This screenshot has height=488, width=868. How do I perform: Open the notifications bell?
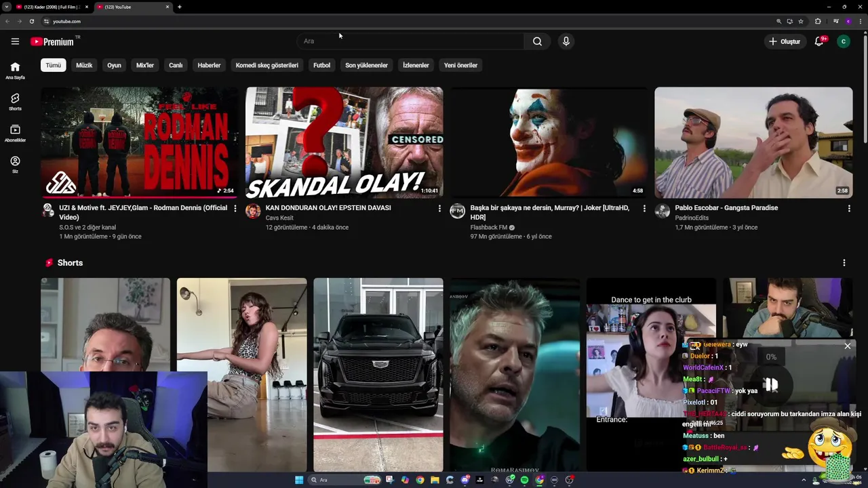tap(819, 41)
